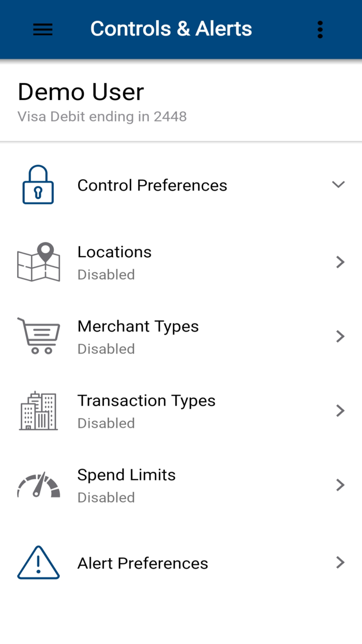Open the three-dot overflow menu

tap(320, 29)
